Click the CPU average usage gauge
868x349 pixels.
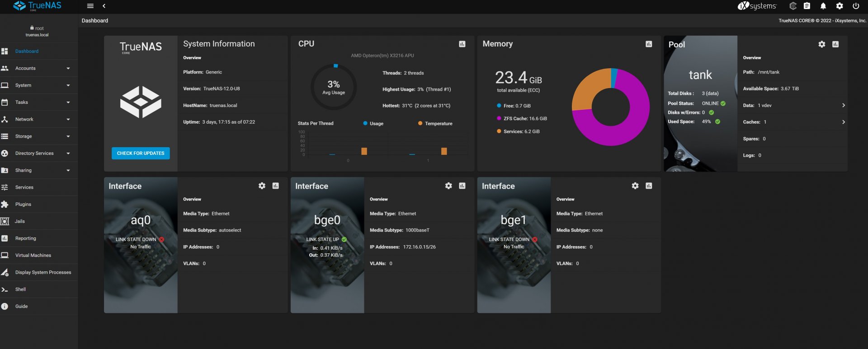pyautogui.click(x=334, y=87)
